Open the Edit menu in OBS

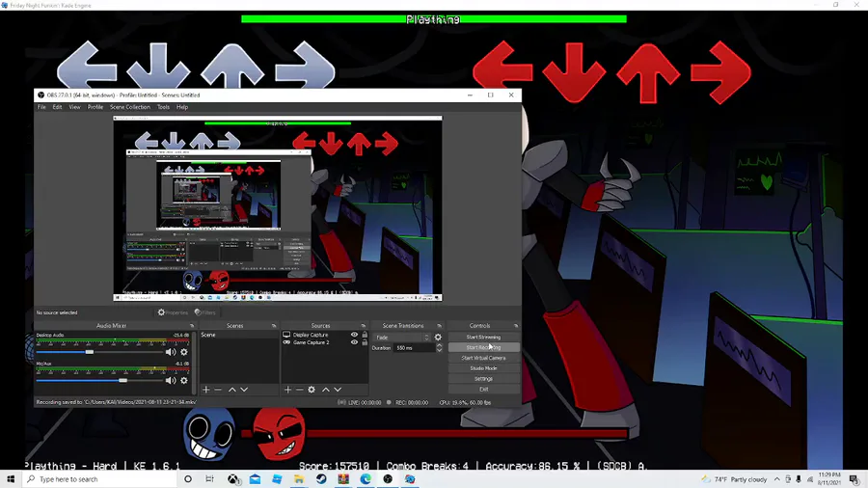click(57, 107)
